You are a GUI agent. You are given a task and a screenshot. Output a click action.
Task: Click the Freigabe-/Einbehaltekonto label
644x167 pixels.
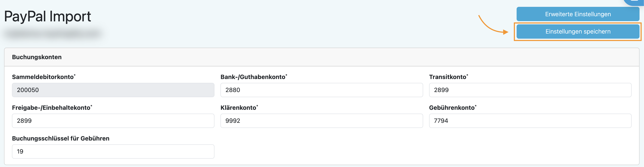[x=51, y=108]
